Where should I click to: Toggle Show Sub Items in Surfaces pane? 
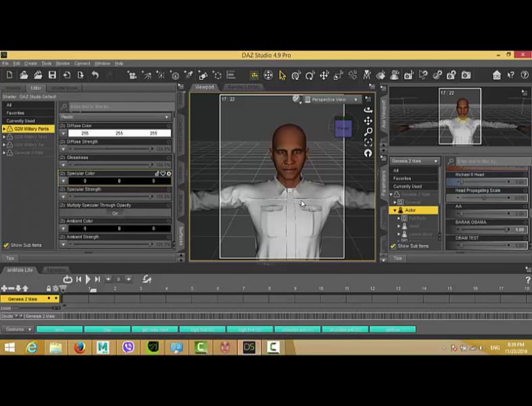coord(7,246)
